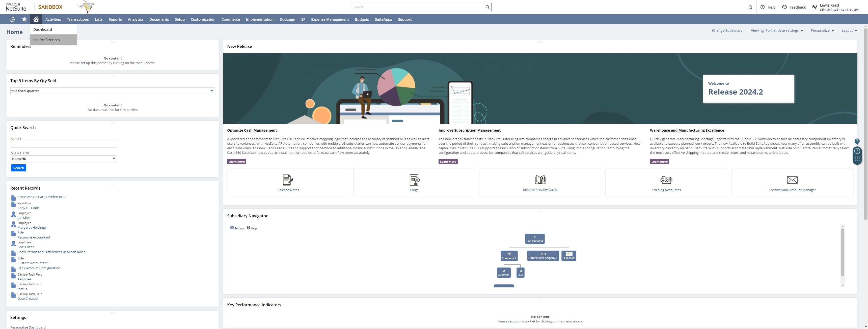Open the Transactions menu
This screenshot has height=329, width=868.
click(x=77, y=19)
